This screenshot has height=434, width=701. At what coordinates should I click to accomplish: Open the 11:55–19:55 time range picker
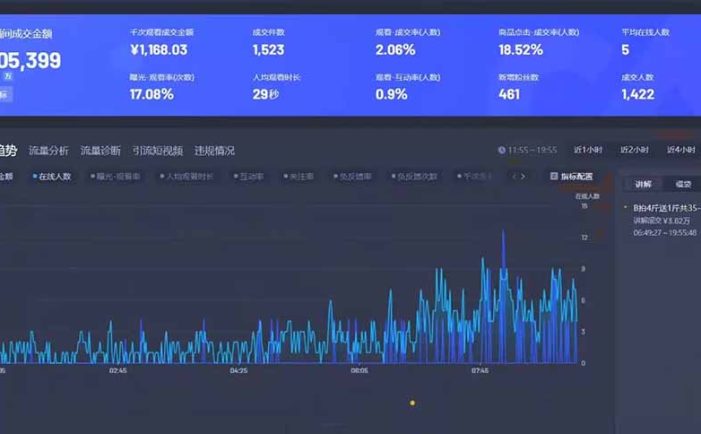[x=531, y=150]
